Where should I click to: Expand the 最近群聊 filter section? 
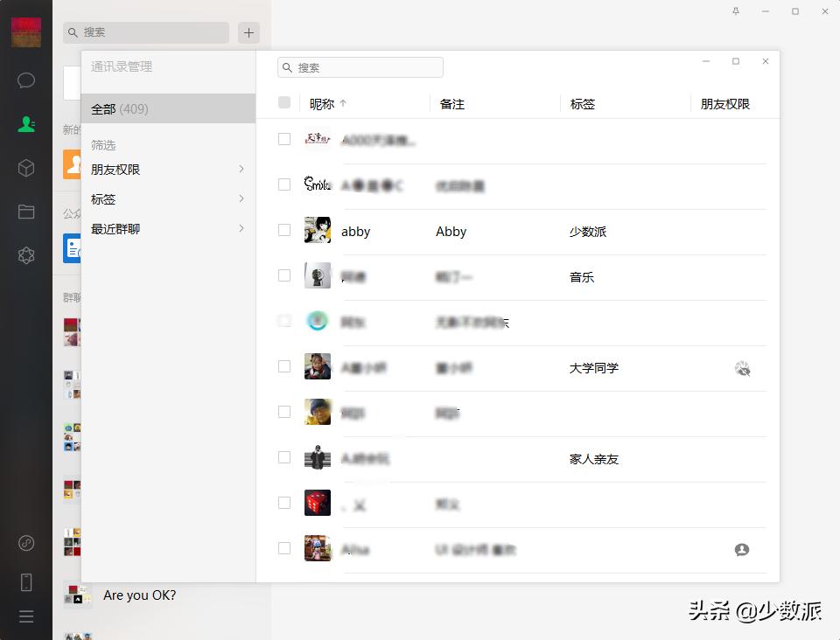[x=166, y=228]
